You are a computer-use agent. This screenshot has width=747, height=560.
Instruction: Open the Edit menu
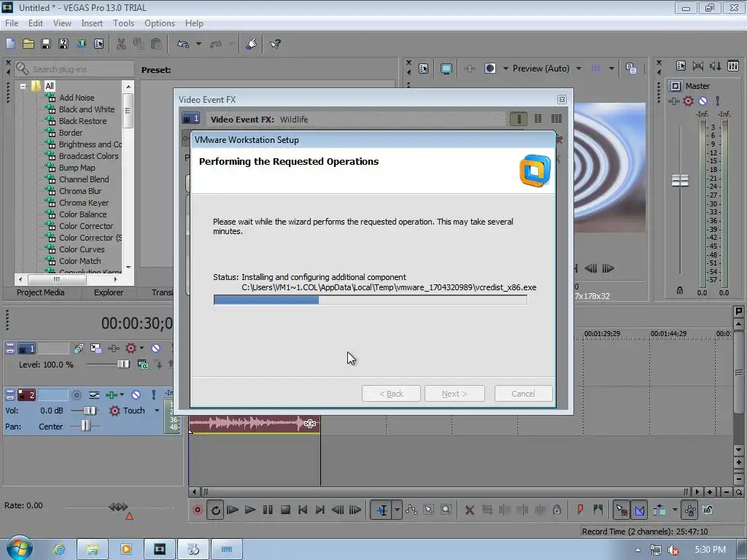tap(36, 23)
